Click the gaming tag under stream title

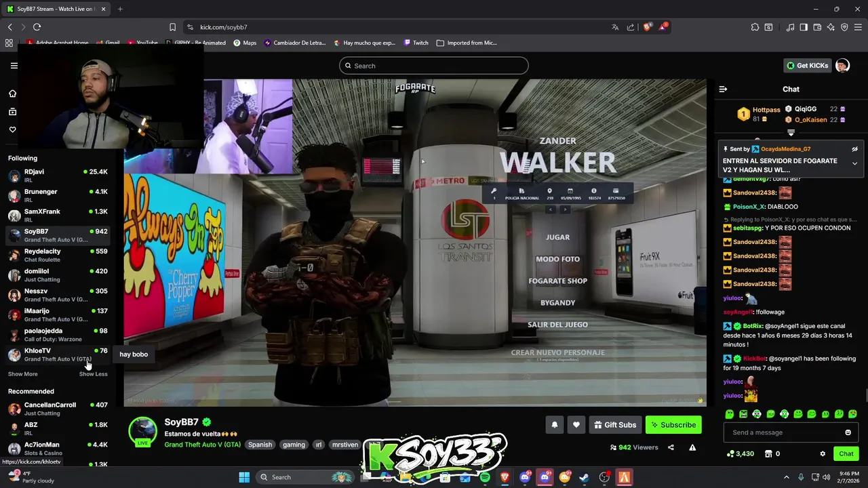[x=294, y=445]
